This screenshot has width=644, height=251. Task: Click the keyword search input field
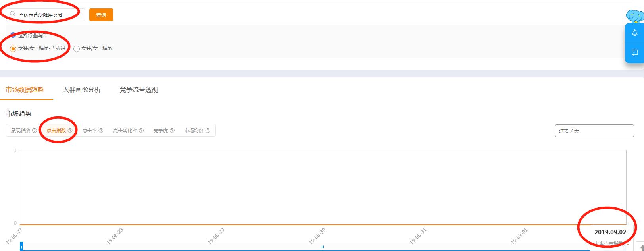[48, 15]
